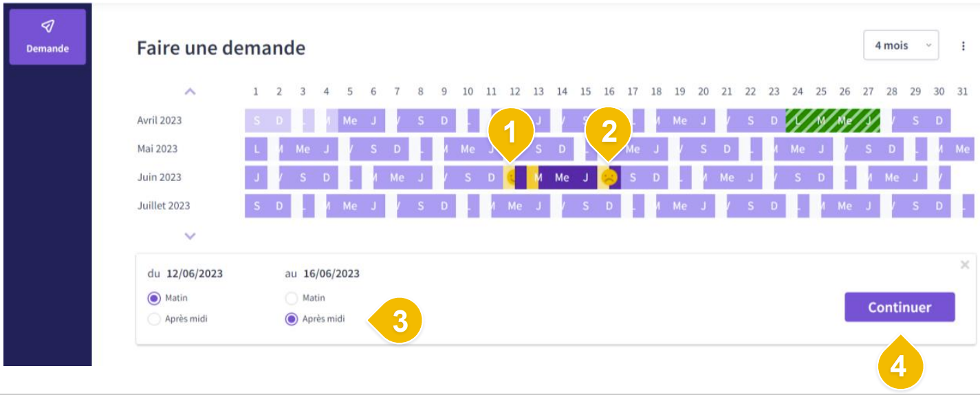The width and height of the screenshot is (980, 395).
Task: Click the start date 12/06/2023 field
Action: point(195,274)
